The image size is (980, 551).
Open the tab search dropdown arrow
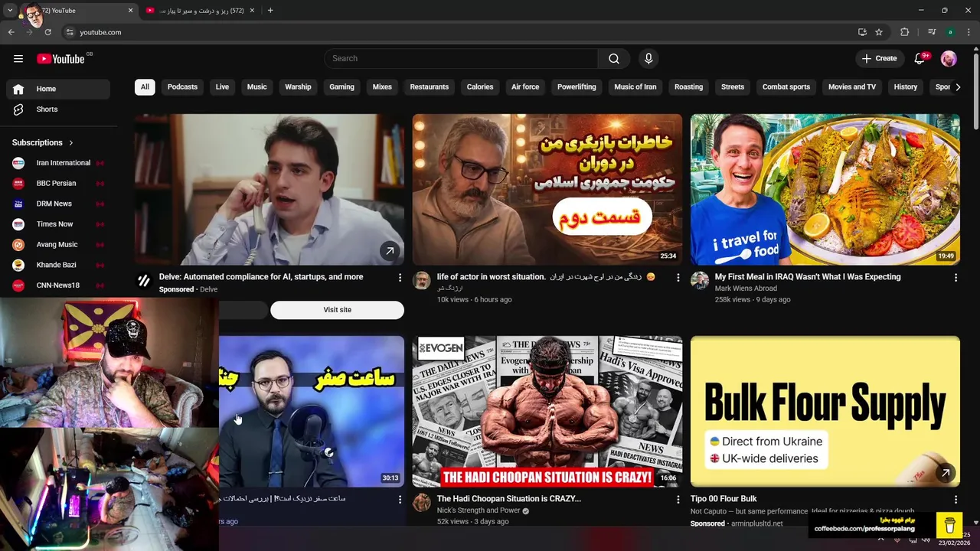10,11
